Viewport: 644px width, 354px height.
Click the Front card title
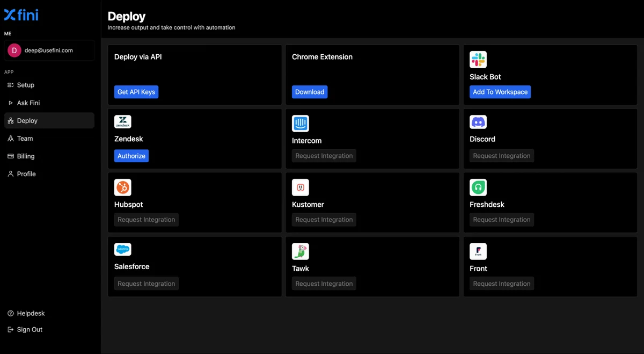478,269
